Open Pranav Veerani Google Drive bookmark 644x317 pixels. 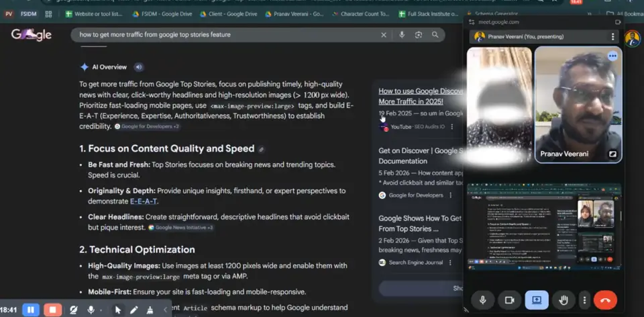294,14
